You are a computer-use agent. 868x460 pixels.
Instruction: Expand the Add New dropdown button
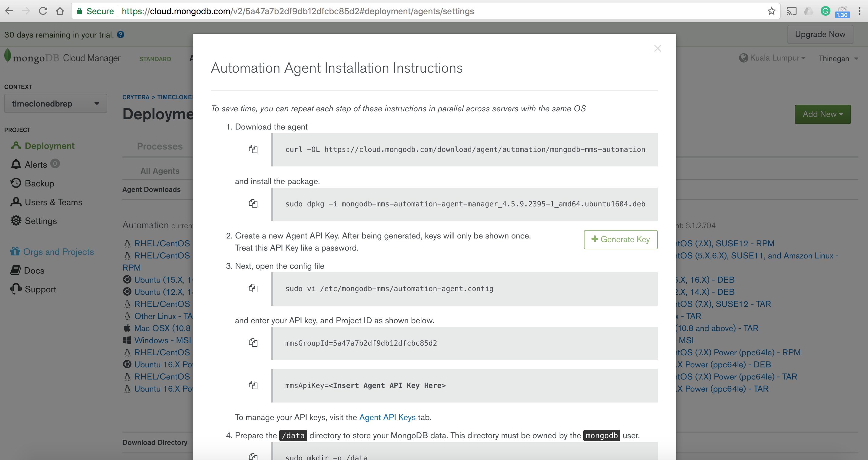pos(822,114)
